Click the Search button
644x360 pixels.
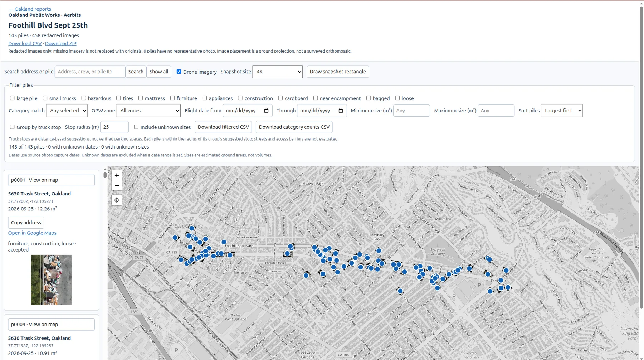136,72
